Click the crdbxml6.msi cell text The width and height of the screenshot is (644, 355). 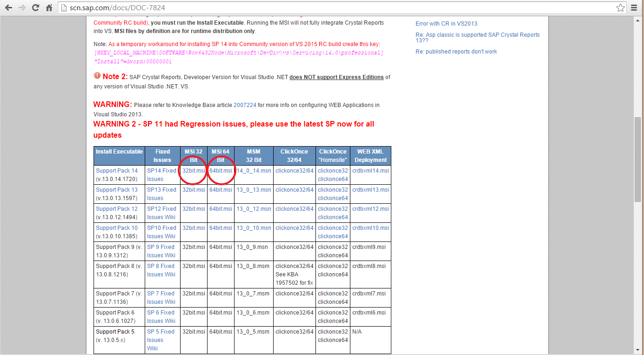(x=369, y=313)
